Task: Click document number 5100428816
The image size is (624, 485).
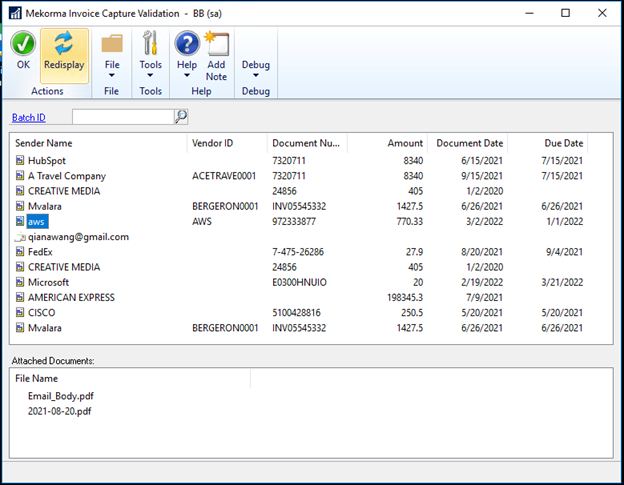Action: click(x=296, y=313)
